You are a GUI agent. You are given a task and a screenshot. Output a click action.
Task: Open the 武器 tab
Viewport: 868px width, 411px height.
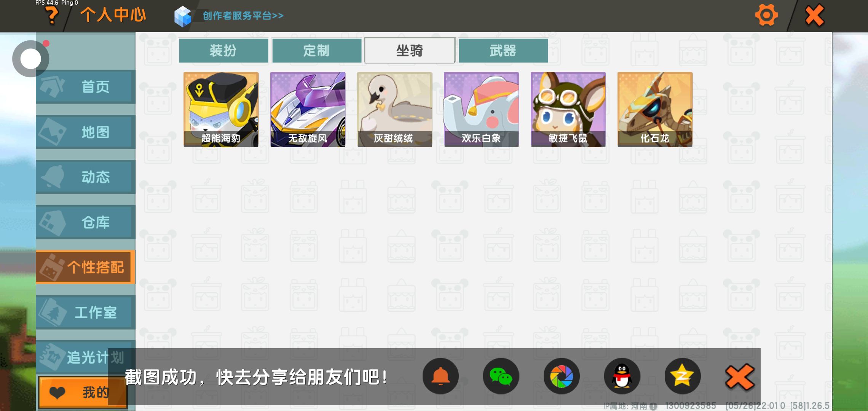point(503,50)
